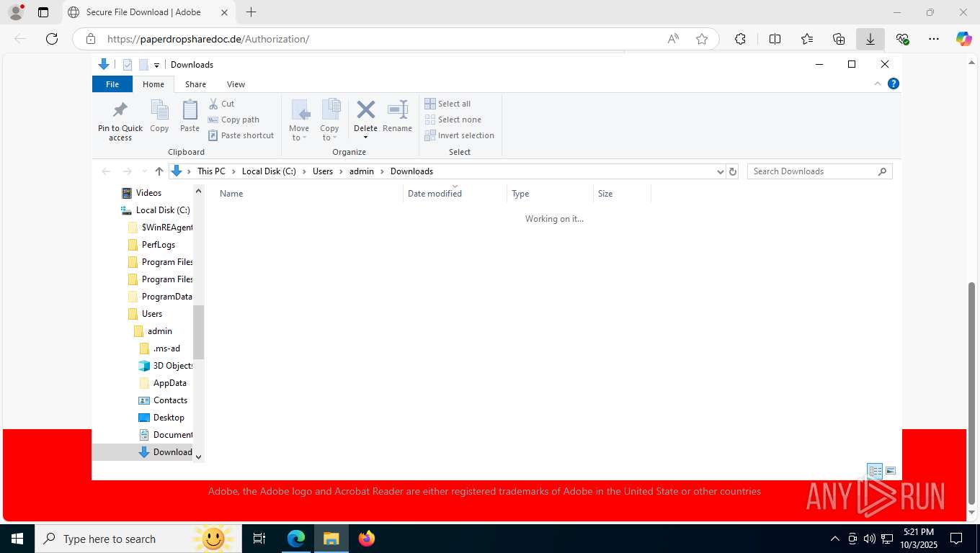
Task: Go up one folder level arrow
Action: pyautogui.click(x=159, y=171)
